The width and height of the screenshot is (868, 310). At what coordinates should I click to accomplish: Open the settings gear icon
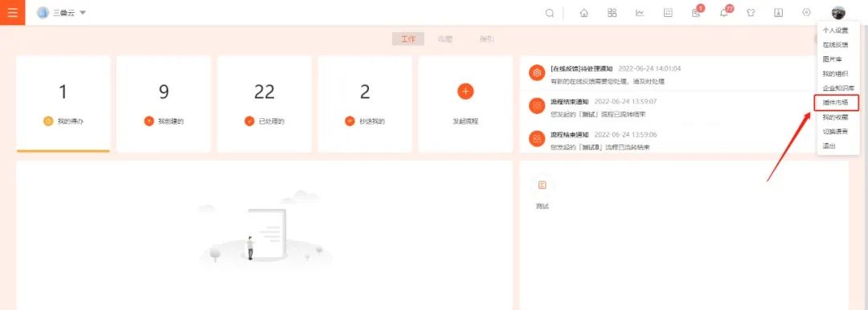point(806,13)
